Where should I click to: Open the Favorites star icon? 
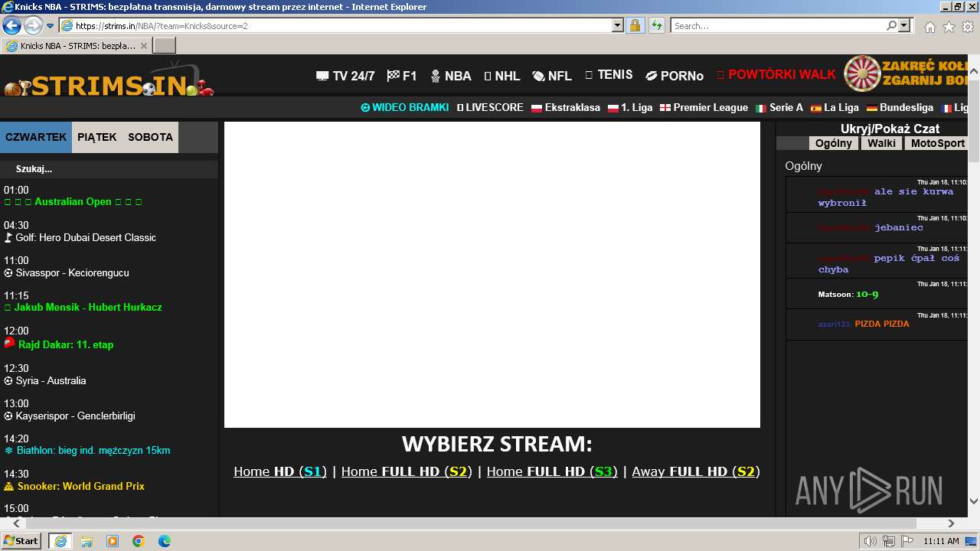coord(949,27)
